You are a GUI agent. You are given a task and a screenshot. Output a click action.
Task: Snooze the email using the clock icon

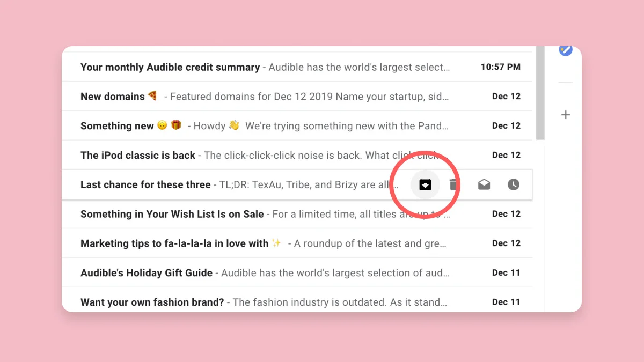514,184
